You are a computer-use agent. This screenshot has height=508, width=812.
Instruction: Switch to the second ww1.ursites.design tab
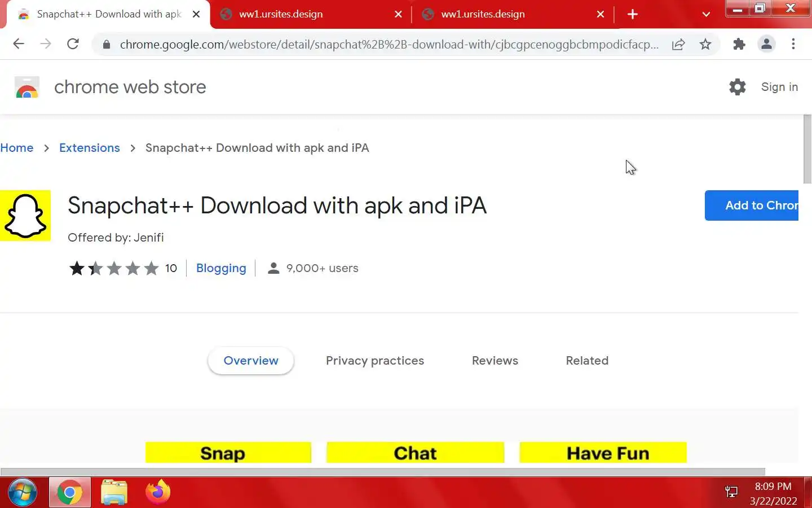click(x=512, y=14)
